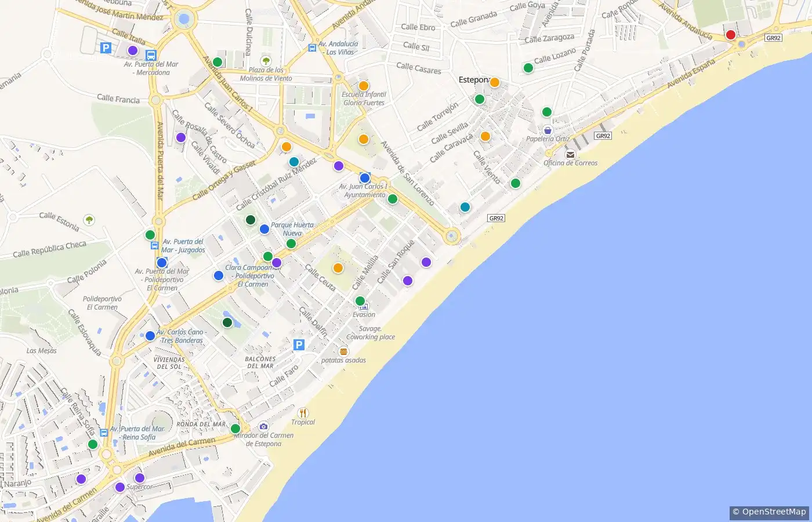The height and width of the screenshot is (522, 812).
Task: Select the Calle Ortega y Gasset label
Action: [224, 180]
